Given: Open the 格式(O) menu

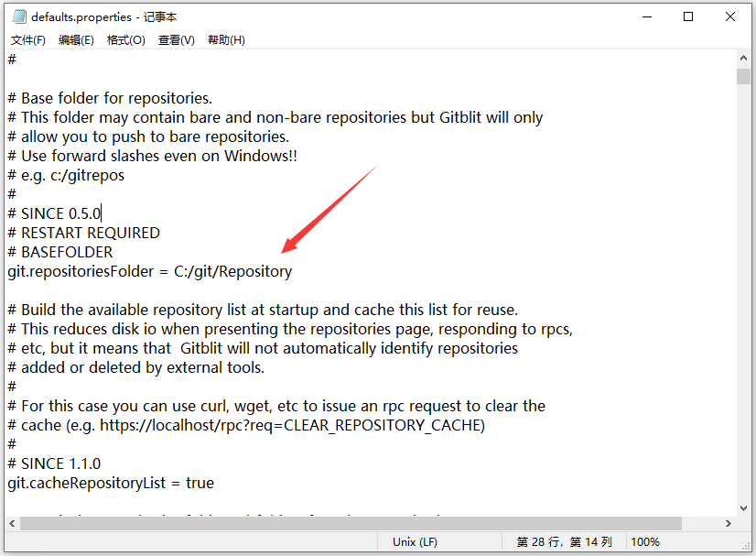Looking at the screenshot, I should point(125,40).
